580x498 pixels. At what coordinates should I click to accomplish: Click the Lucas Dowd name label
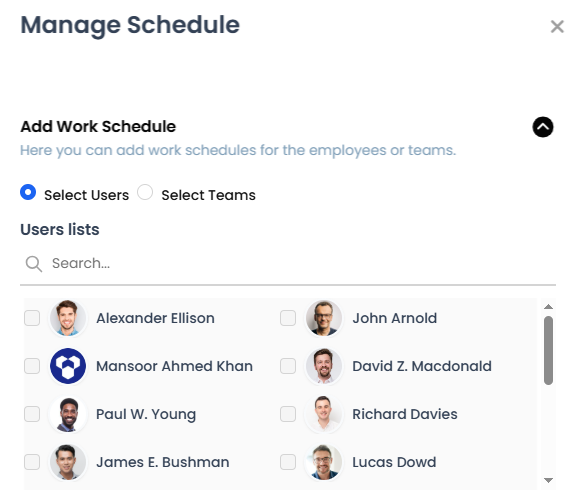click(x=394, y=462)
